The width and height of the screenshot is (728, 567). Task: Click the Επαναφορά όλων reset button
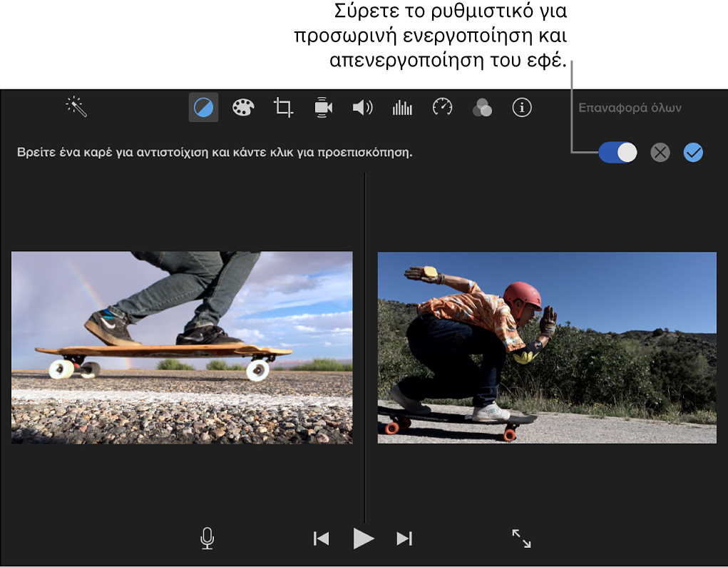click(x=630, y=108)
